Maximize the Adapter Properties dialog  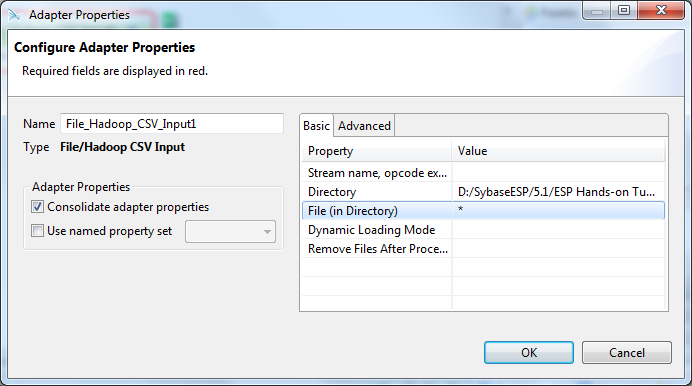(x=624, y=10)
